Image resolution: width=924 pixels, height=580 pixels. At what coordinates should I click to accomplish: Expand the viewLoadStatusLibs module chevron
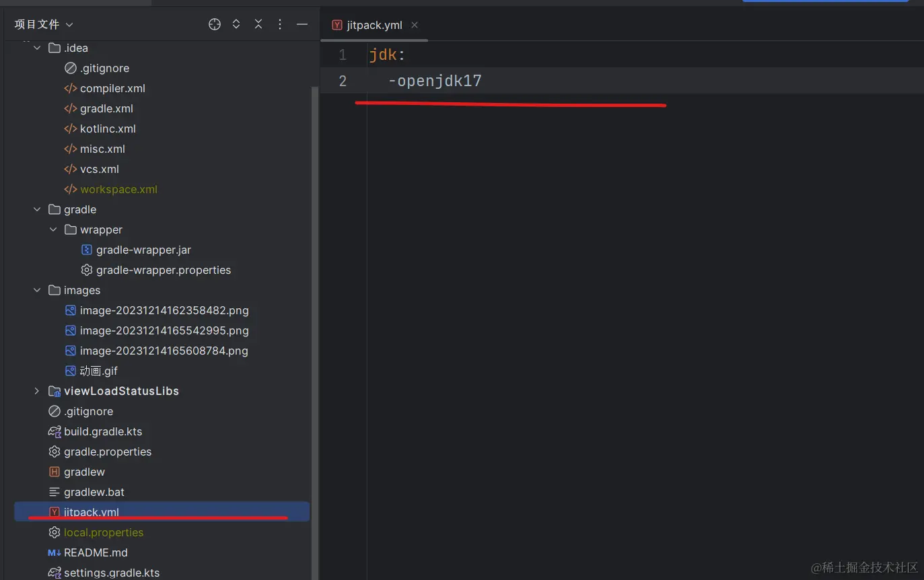(x=37, y=391)
